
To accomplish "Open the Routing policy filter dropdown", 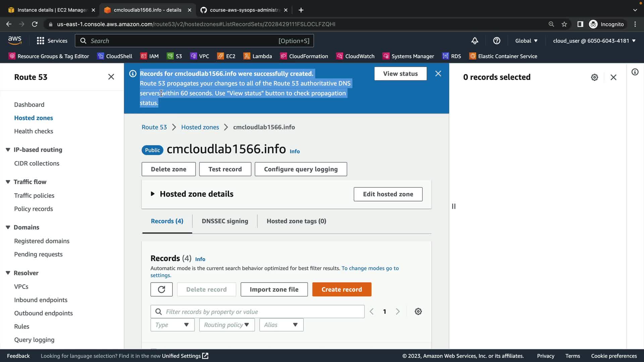I will click(x=227, y=325).
